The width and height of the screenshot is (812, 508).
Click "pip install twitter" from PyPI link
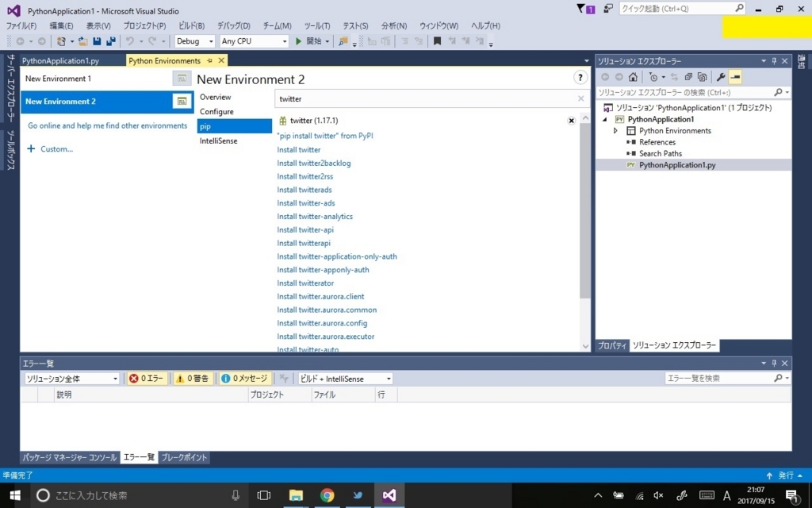click(x=325, y=136)
